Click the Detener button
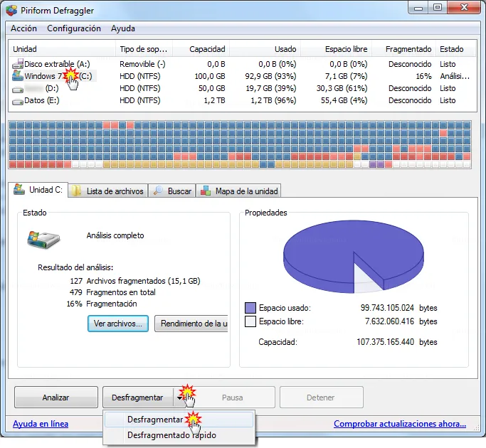This screenshot has width=486, height=448. tap(322, 398)
